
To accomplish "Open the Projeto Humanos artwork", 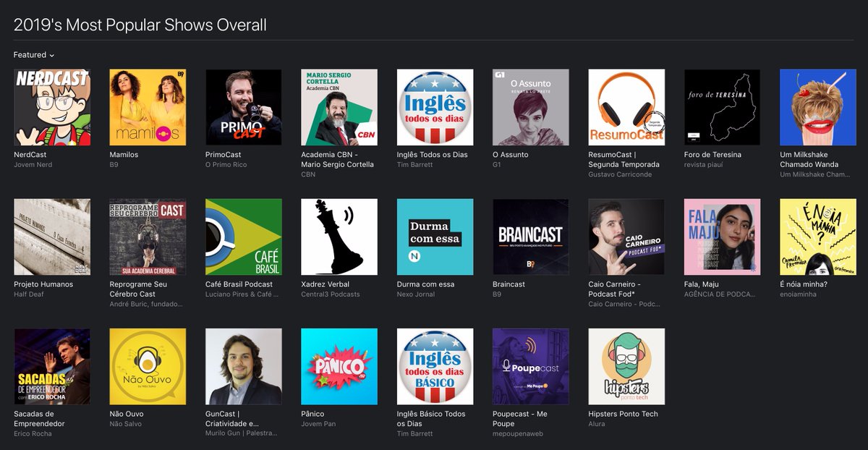I will 52,237.
